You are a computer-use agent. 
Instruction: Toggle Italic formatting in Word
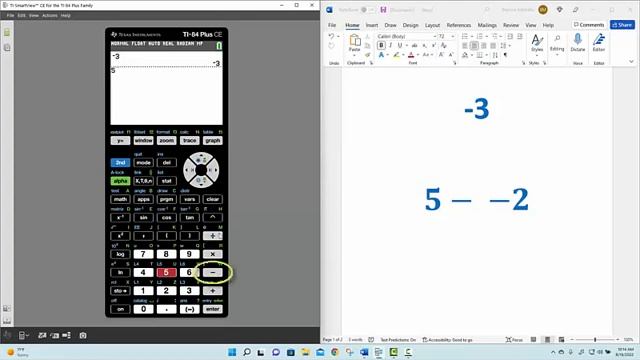point(391,45)
